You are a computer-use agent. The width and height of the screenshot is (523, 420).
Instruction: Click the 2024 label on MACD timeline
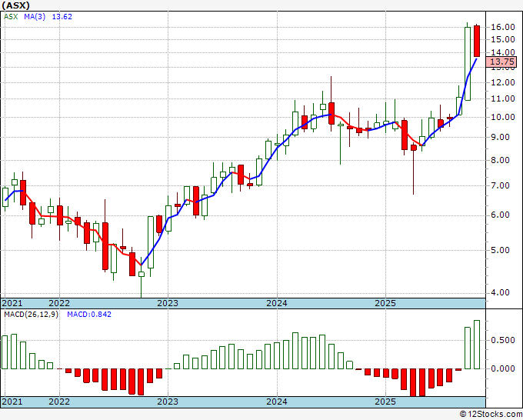pyautogui.click(x=277, y=402)
